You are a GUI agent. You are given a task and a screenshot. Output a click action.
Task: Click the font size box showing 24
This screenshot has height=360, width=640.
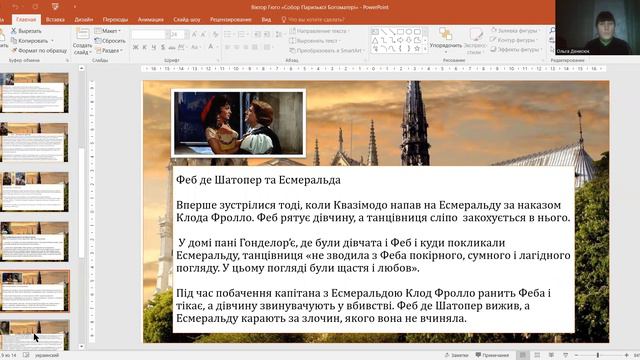[x=178, y=34]
